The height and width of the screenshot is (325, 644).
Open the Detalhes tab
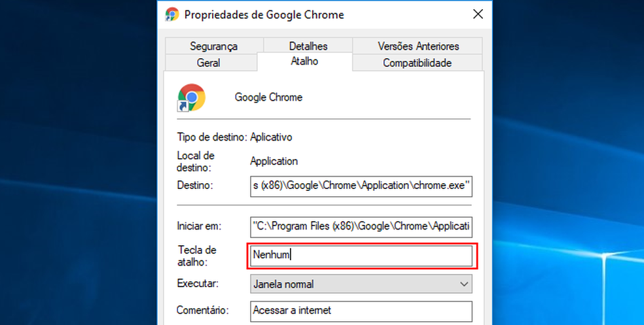[x=308, y=46]
